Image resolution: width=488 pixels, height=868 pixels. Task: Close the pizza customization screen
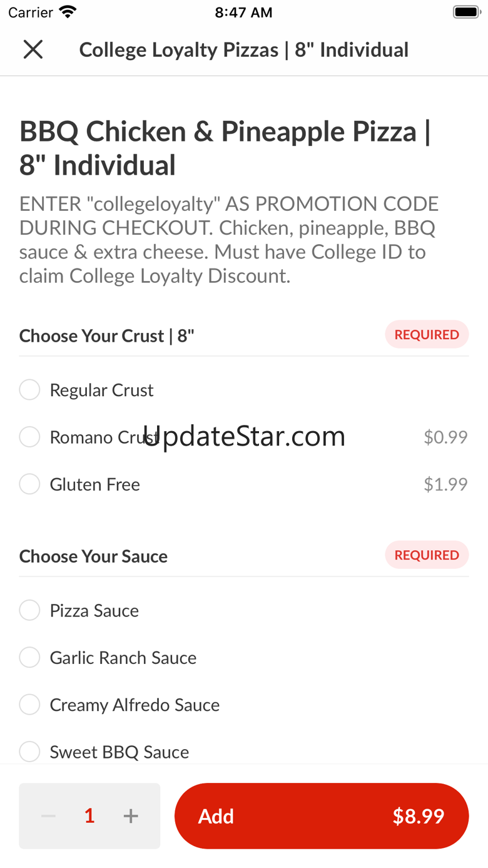click(33, 49)
